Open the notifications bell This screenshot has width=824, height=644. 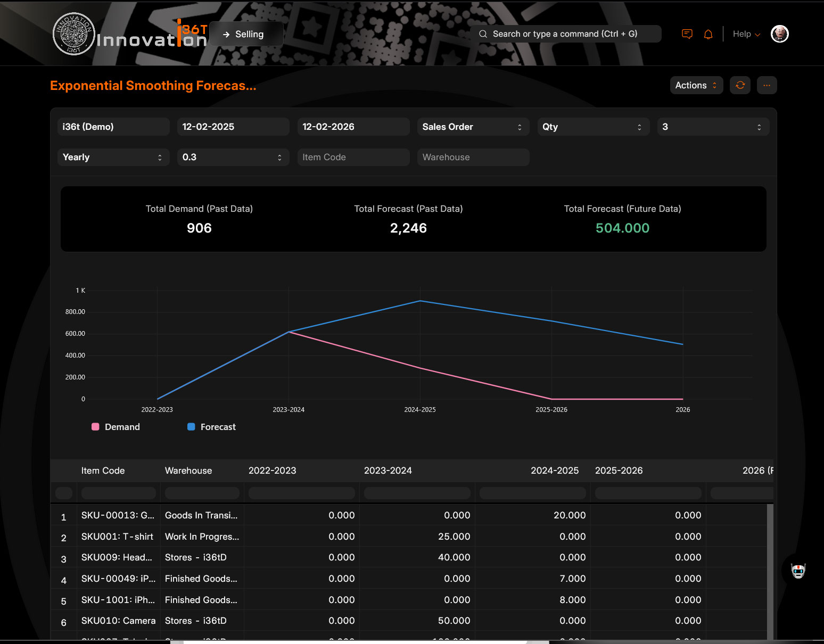(x=708, y=34)
